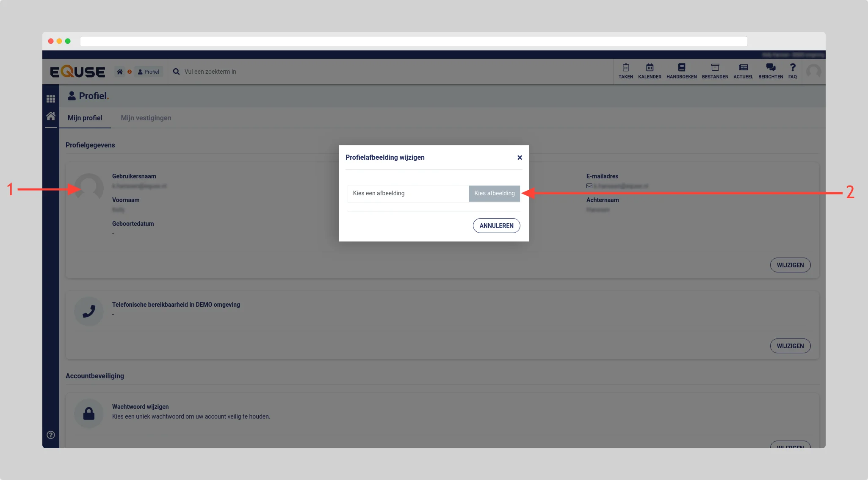This screenshot has height=480, width=868.
Task: Click Wijzigen button for Profielgegevens
Action: (x=790, y=265)
